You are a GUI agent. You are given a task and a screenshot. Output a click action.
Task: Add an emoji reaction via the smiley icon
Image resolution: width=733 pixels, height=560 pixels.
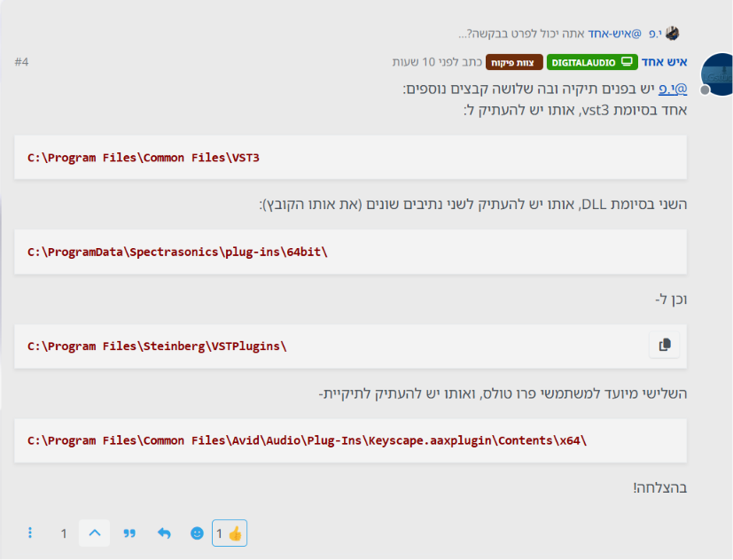coord(197,533)
